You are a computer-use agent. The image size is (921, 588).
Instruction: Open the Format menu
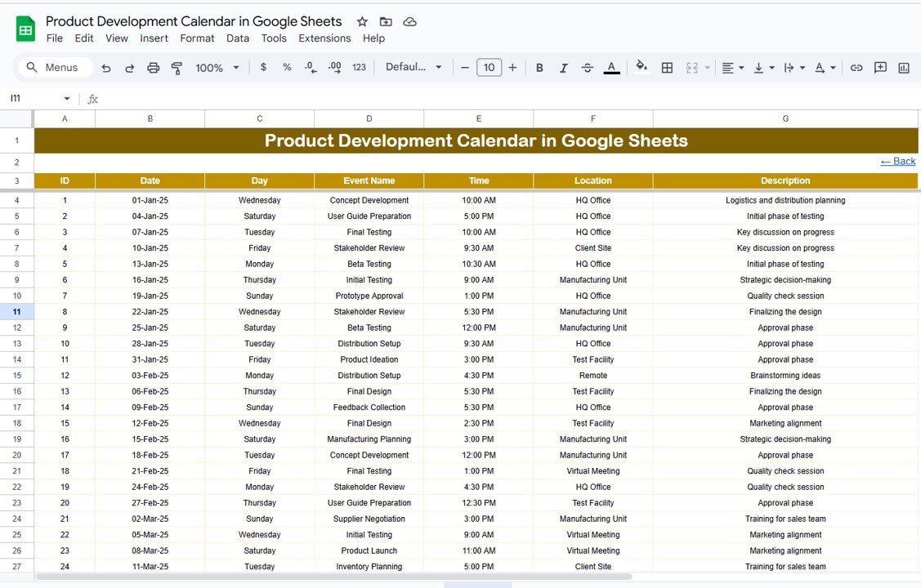pos(197,38)
